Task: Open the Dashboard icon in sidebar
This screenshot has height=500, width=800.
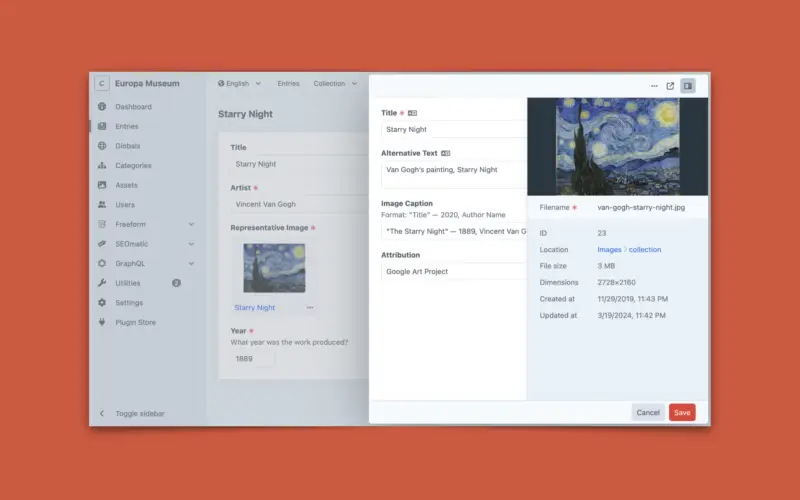Action: pyautogui.click(x=102, y=107)
